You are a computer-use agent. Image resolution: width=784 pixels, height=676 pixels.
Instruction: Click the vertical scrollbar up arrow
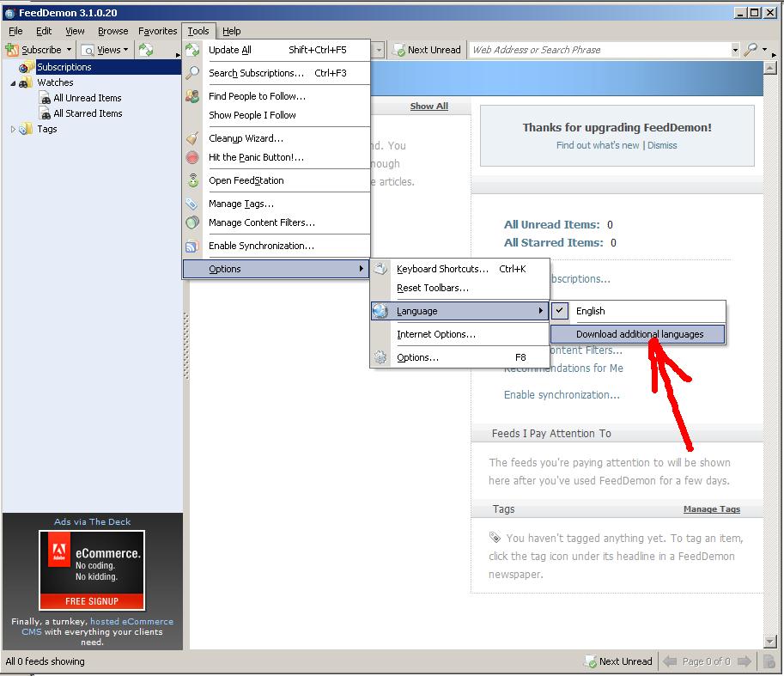[x=770, y=68]
